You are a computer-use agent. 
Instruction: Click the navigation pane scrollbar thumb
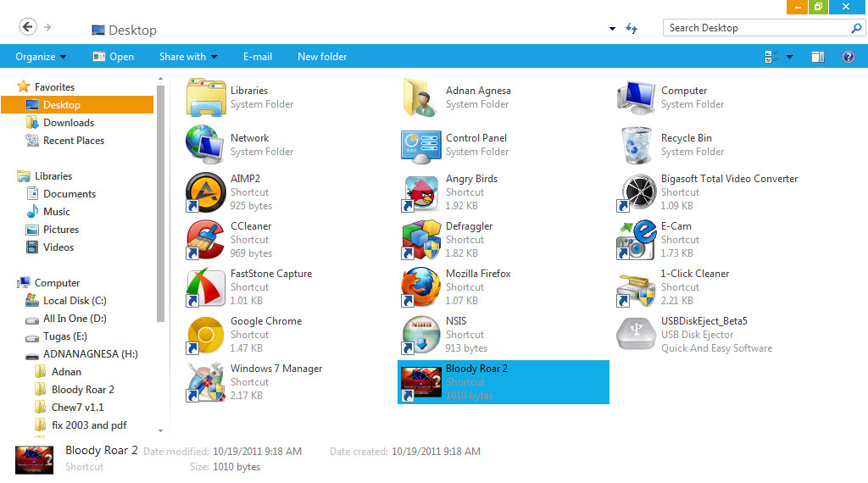(160, 203)
